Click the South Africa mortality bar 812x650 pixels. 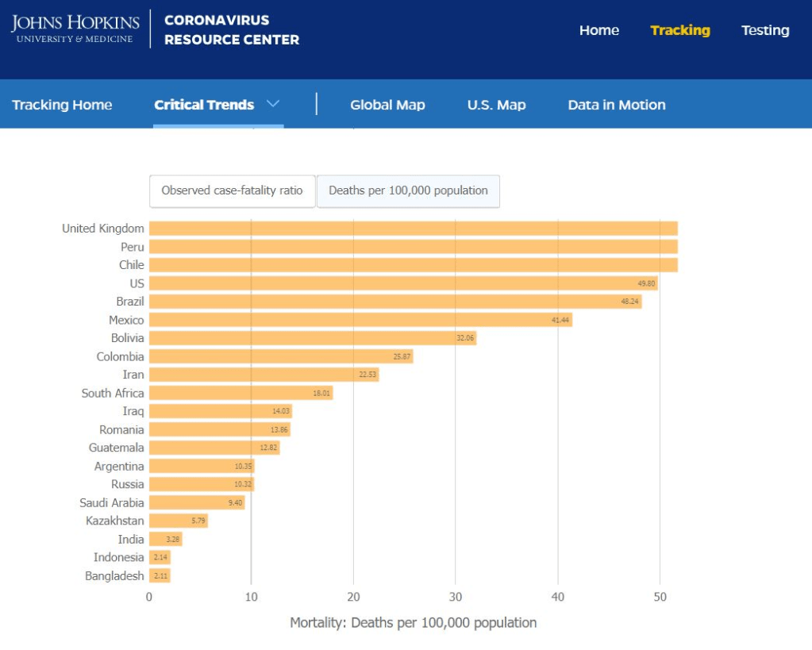241,393
